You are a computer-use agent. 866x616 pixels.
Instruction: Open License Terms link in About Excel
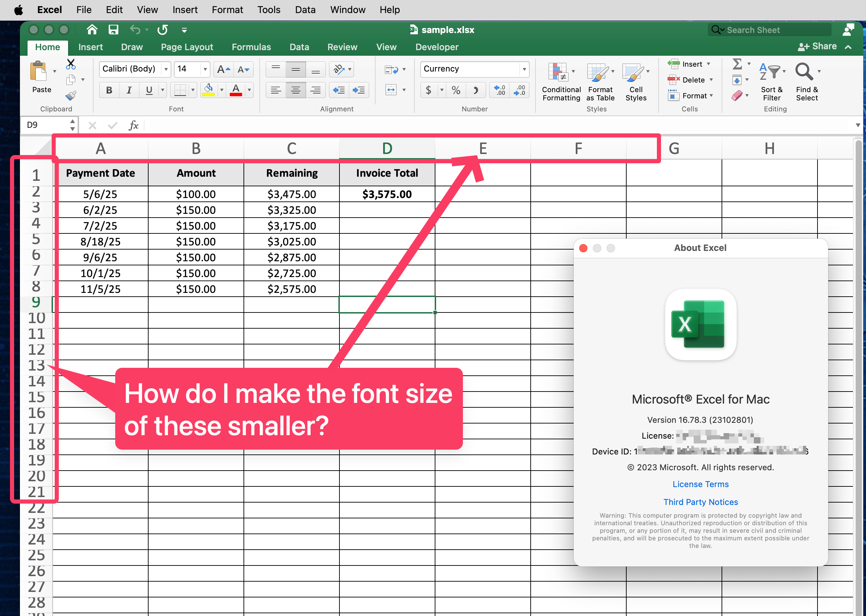(701, 484)
